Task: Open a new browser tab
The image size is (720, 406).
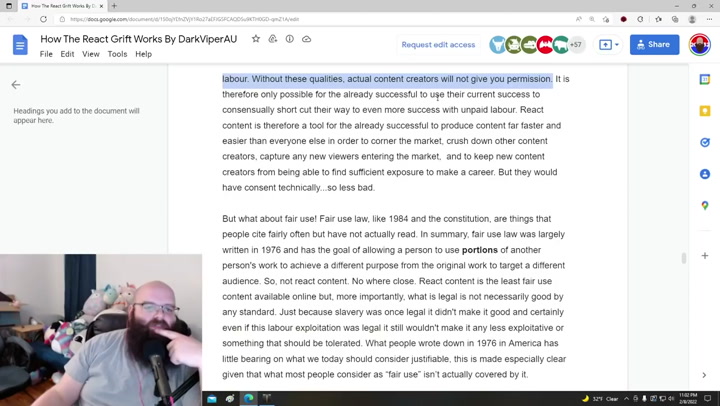Action: click(x=114, y=6)
